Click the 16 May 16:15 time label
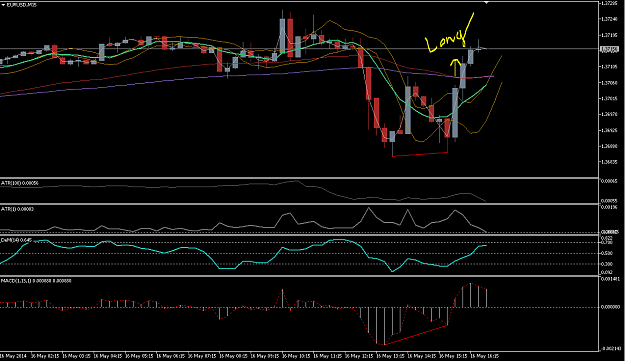The image size is (625, 361). pos(484,355)
